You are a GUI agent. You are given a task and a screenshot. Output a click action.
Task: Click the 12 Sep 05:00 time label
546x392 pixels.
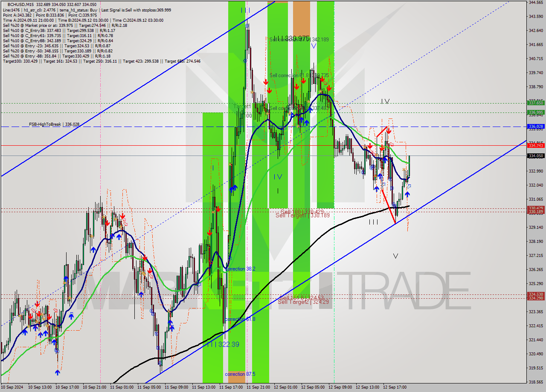coord(313,387)
